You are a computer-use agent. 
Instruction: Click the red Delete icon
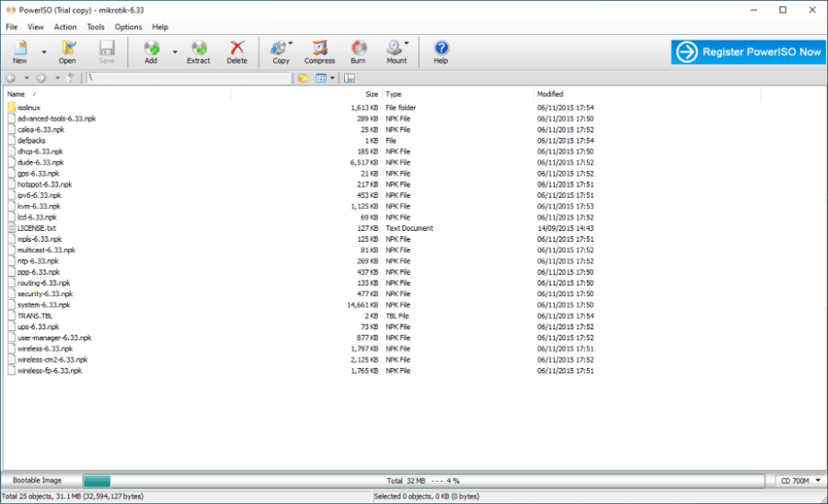point(237,48)
